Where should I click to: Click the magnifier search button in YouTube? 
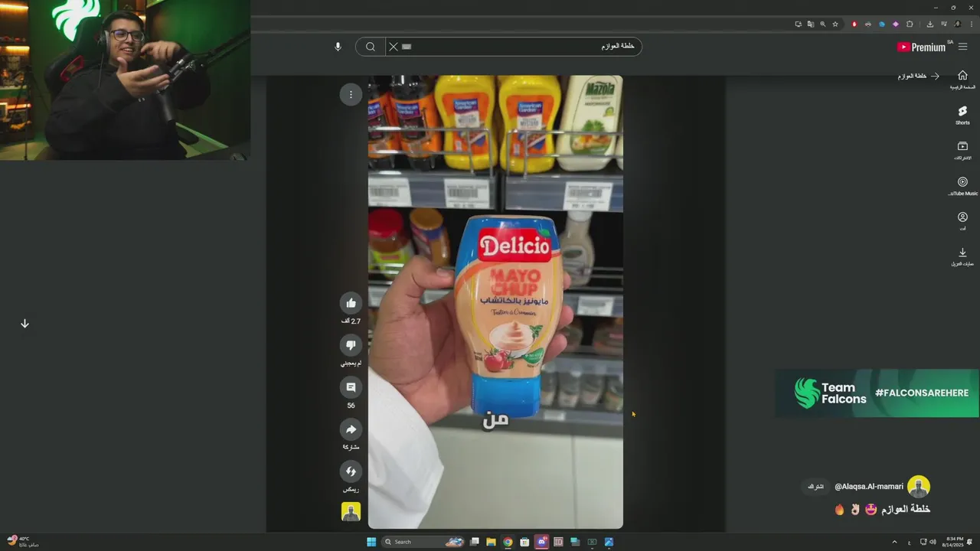point(371,47)
